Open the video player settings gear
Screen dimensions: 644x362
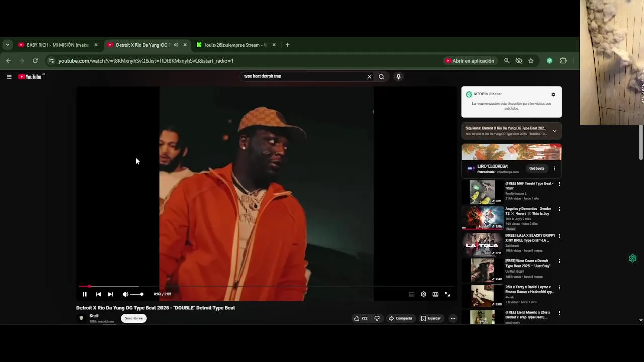pyautogui.click(x=423, y=294)
